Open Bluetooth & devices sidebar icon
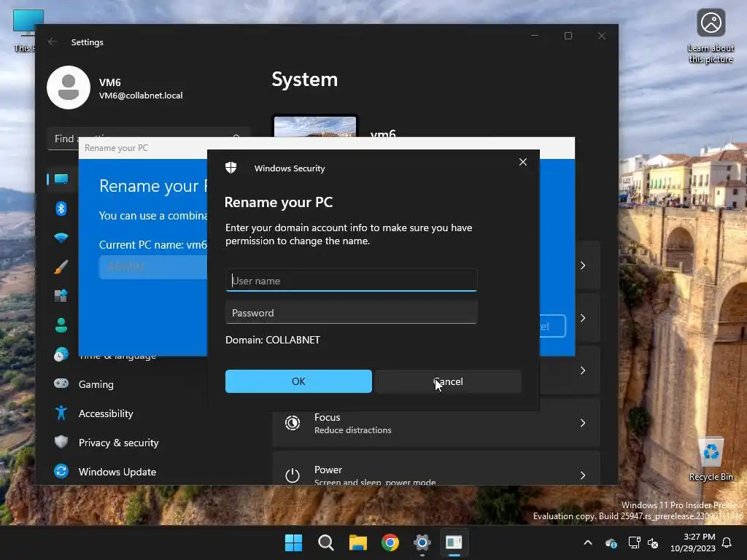747x560 pixels. click(61, 208)
